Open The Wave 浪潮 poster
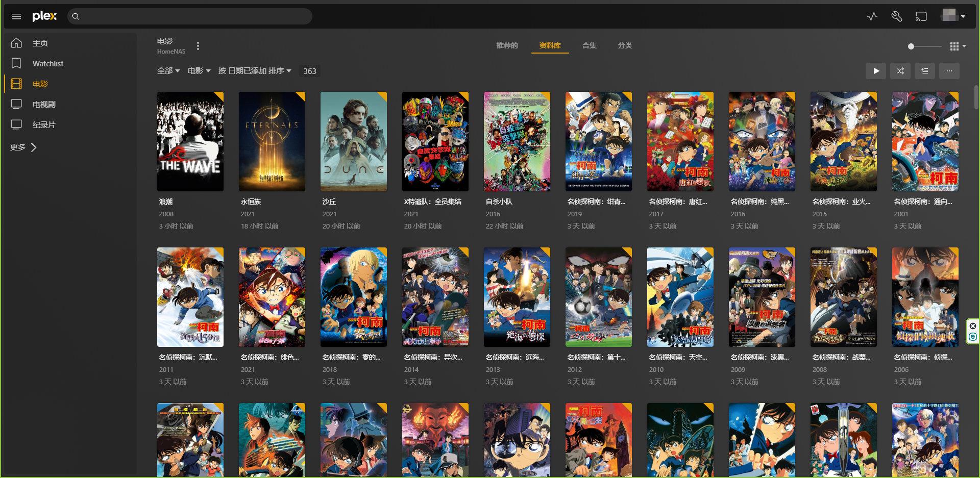This screenshot has width=980, height=478. click(190, 141)
